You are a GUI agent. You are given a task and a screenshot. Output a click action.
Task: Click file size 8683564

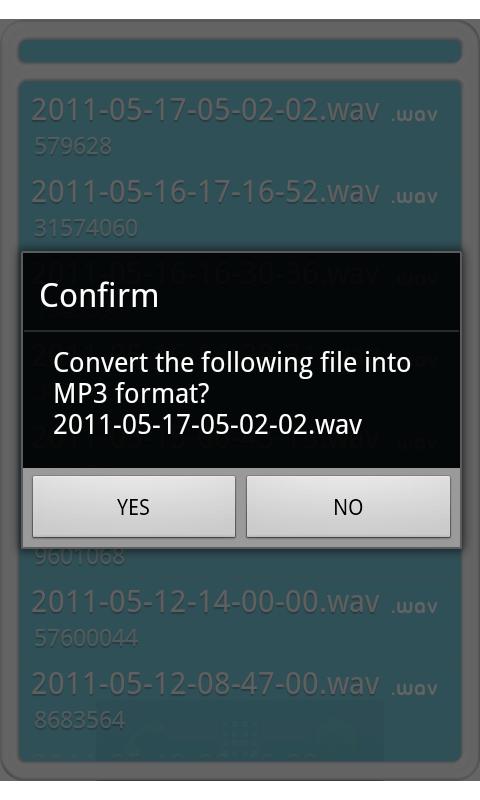[80, 720]
